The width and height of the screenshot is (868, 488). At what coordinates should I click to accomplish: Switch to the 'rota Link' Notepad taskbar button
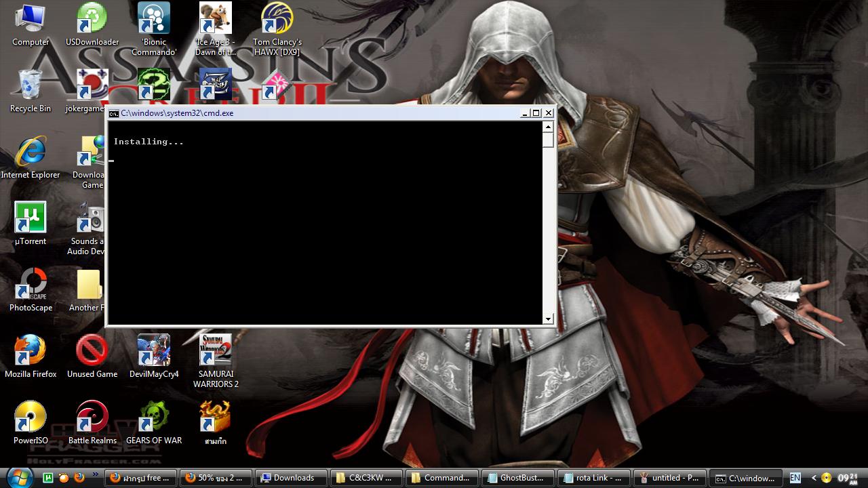coord(593,478)
